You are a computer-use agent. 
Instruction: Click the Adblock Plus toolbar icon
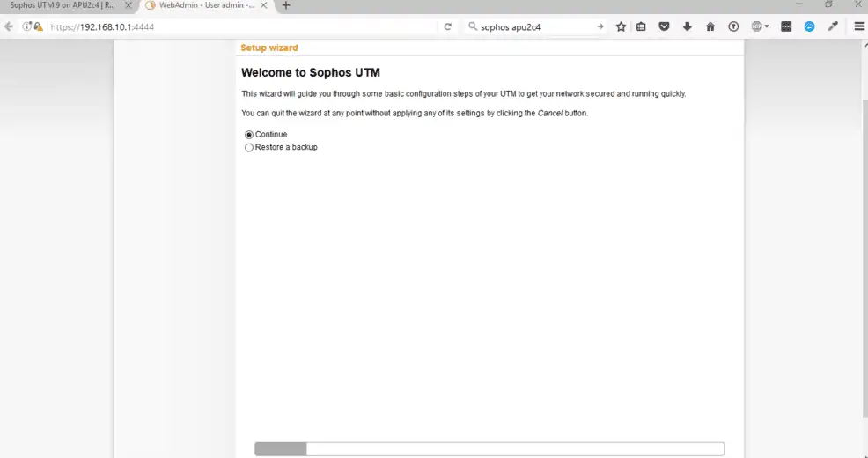click(x=757, y=26)
